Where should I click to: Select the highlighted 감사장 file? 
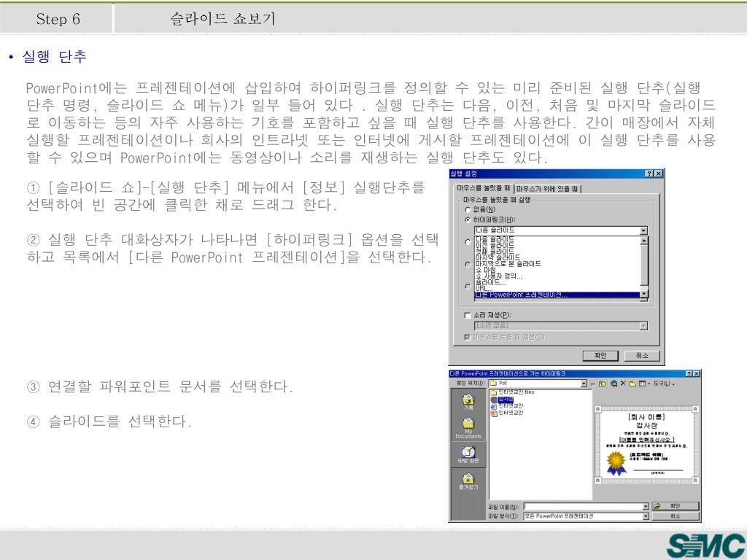tap(502, 400)
